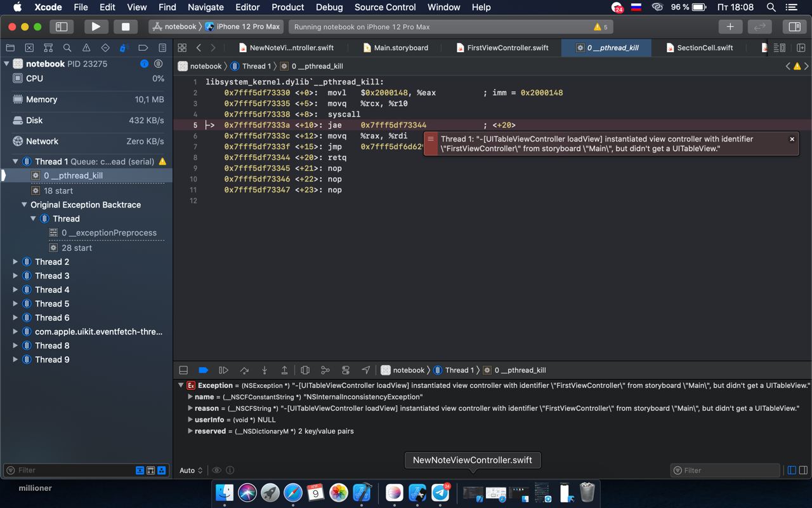Switch to FirstViewController.swift tab
The image size is (812, 508).
[x=502, y=48]
